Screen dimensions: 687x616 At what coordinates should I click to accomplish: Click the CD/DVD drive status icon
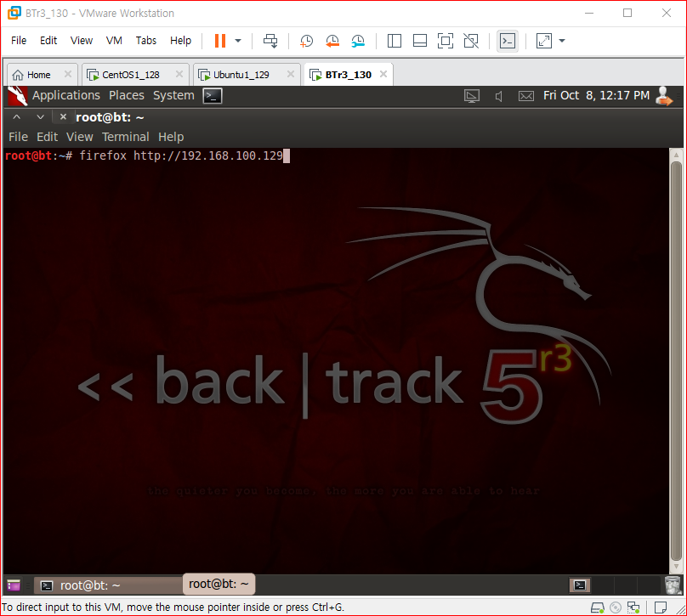tap(616, 608)
